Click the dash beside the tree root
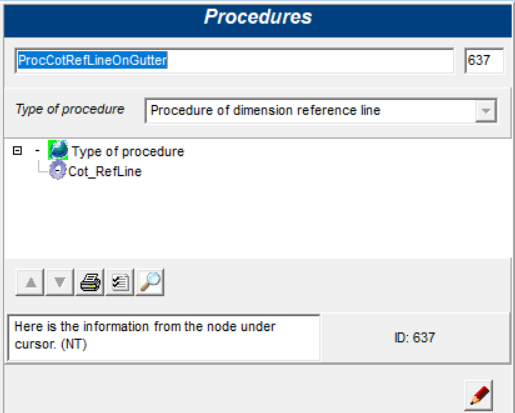This screenshot has width=515, height=413. click(x=37, y=151)
